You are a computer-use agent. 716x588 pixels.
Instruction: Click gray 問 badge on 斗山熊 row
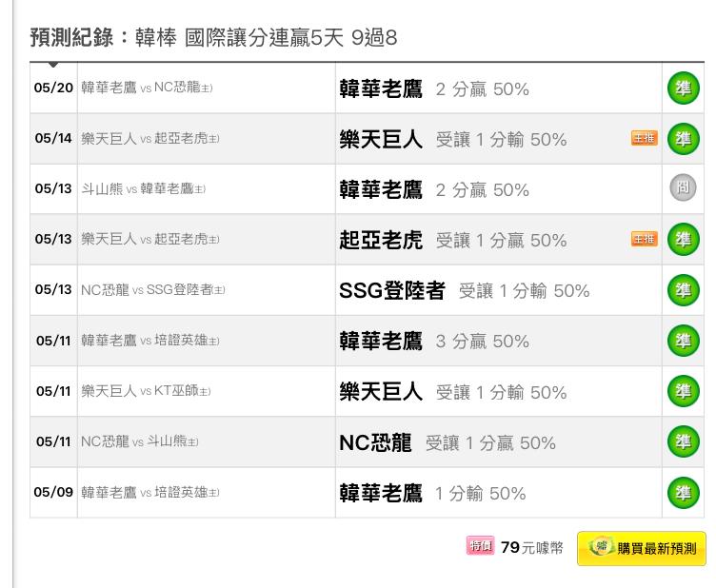(x=683, y=187)
